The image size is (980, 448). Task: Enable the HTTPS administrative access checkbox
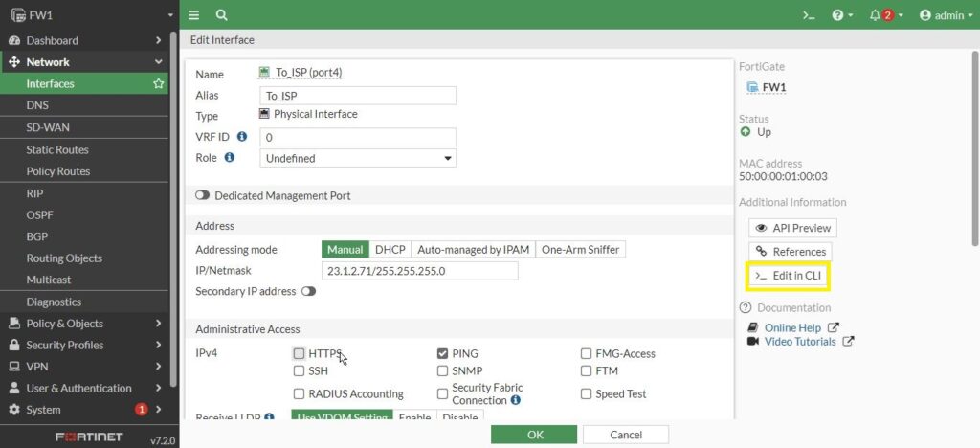(300, 353)
